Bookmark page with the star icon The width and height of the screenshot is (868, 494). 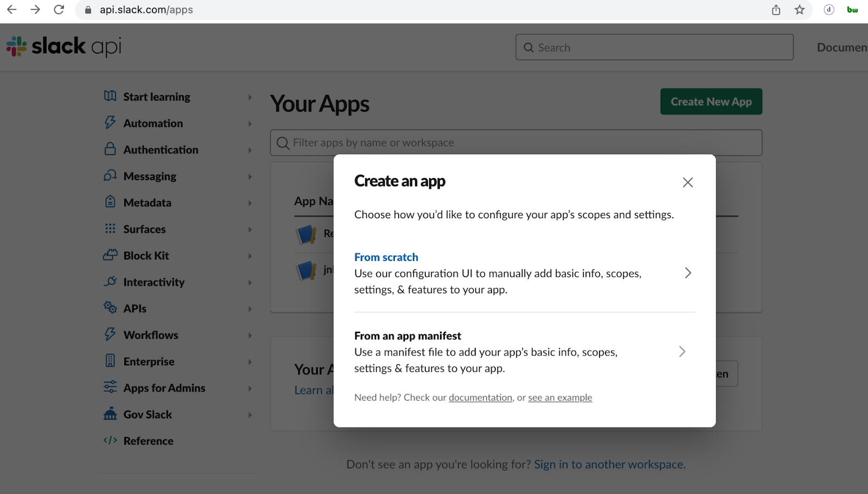(x=800, y=10)
